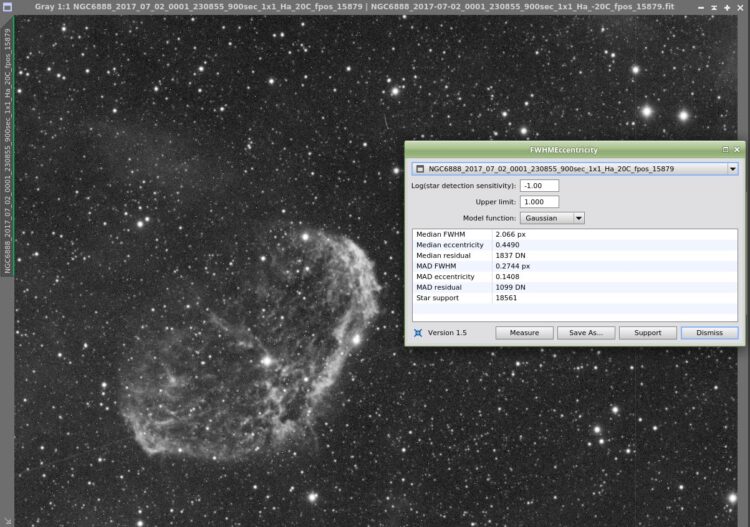This screenshot has width=750, height=527.
Task: Click the view icon in the view selector
Action: tap(420, 169)
